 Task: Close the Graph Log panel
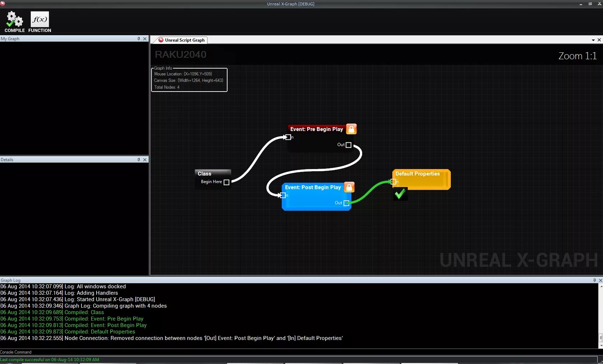pos(600,280)
